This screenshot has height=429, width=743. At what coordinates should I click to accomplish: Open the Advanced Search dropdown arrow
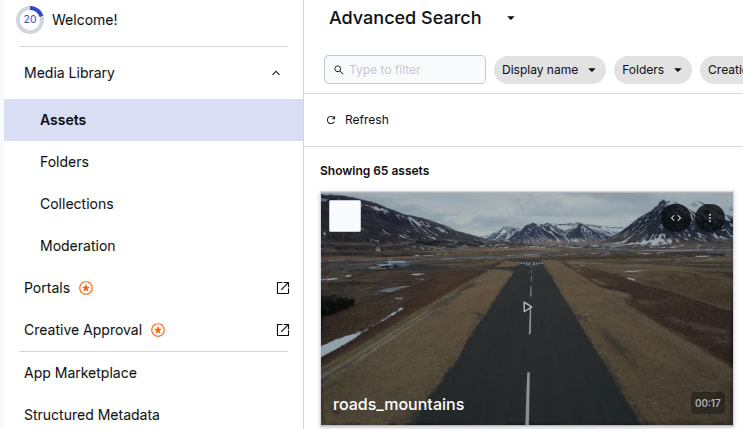tap(510, 18)
